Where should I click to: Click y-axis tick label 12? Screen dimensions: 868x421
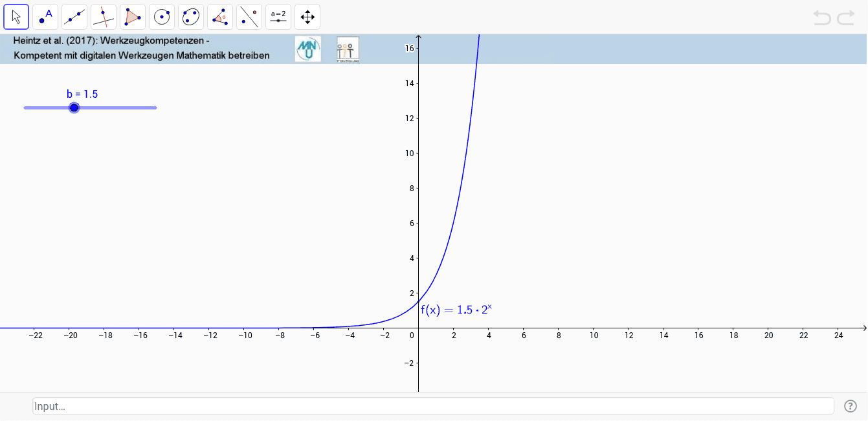pos(410,118)
